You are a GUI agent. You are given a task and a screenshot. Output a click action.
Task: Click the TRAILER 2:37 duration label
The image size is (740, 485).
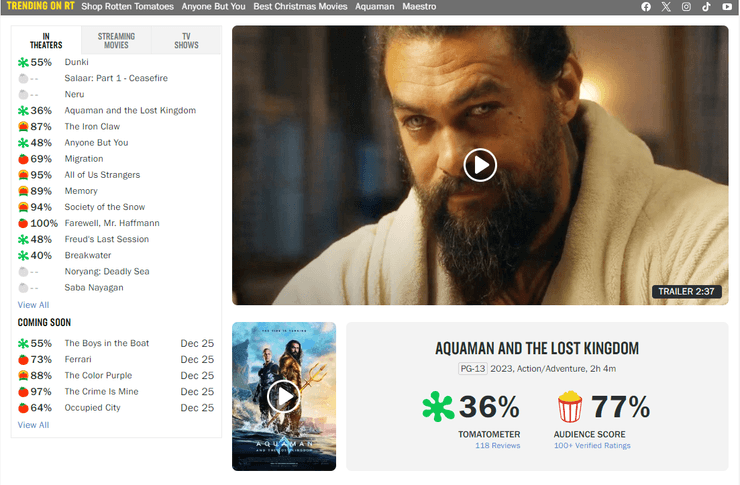click(x=686, y=292)
